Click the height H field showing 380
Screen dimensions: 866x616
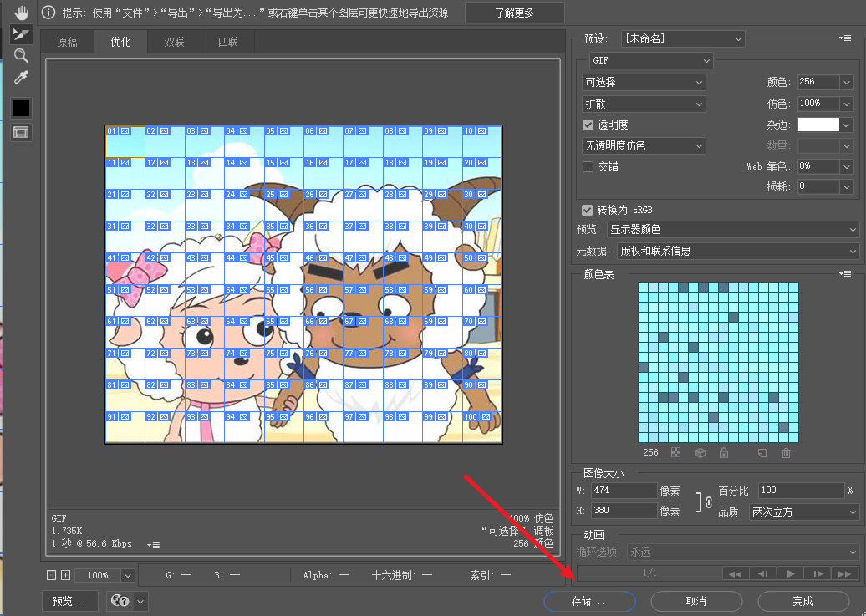point(624,511)
